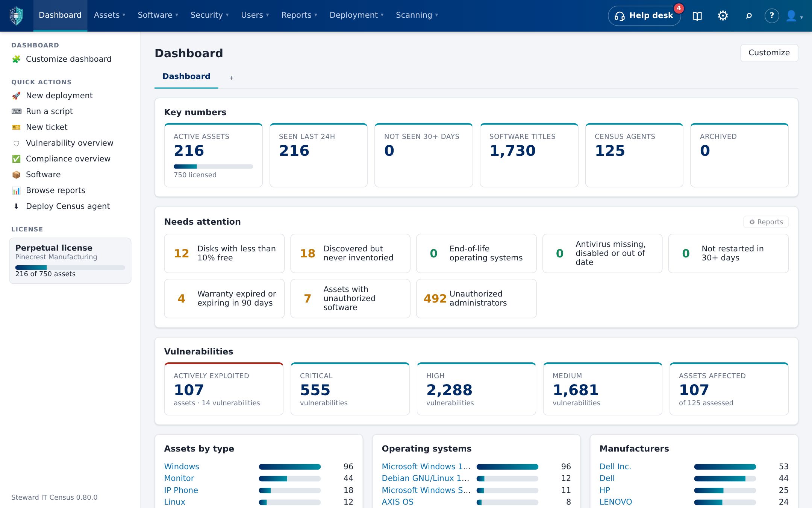Open the IP Phone asset type link
The width and height of the screenshot is (812, 508).
click(181, 490)
